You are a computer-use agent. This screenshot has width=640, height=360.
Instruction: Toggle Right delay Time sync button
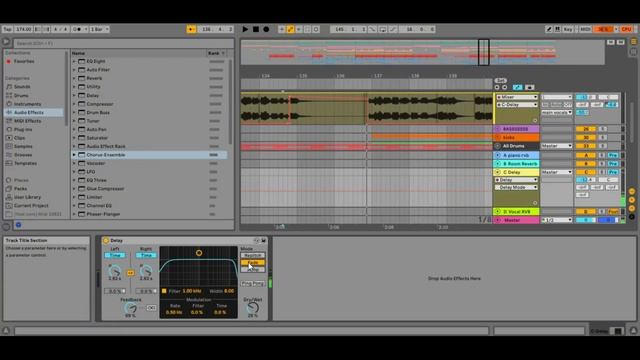pos(146,255)
